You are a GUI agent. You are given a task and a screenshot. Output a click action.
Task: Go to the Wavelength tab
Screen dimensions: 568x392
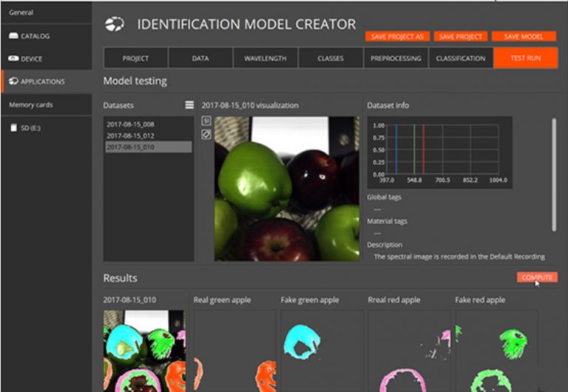tap(266, 58)
